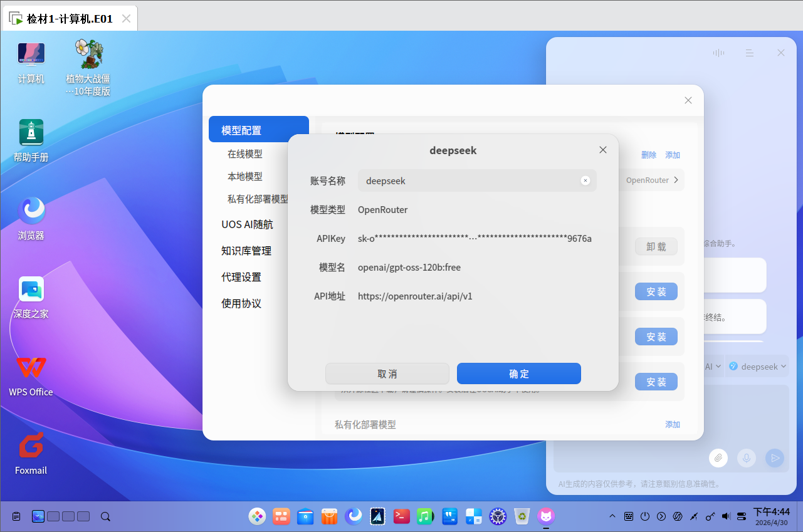
Task: Click the volume speaker tray icon
Action: [x=726, y=517]
